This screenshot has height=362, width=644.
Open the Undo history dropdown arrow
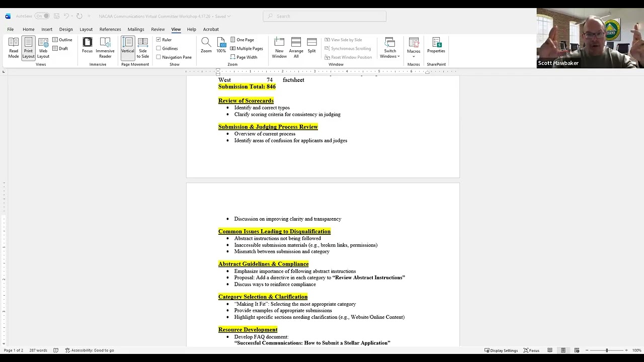72,16
